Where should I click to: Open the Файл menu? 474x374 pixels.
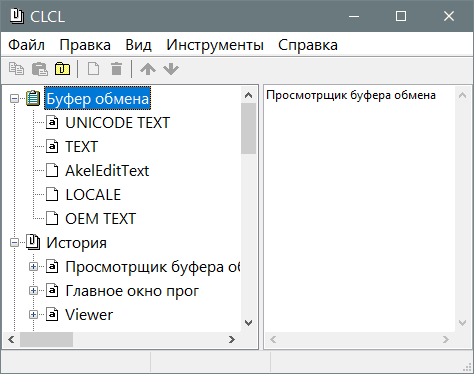26,45
